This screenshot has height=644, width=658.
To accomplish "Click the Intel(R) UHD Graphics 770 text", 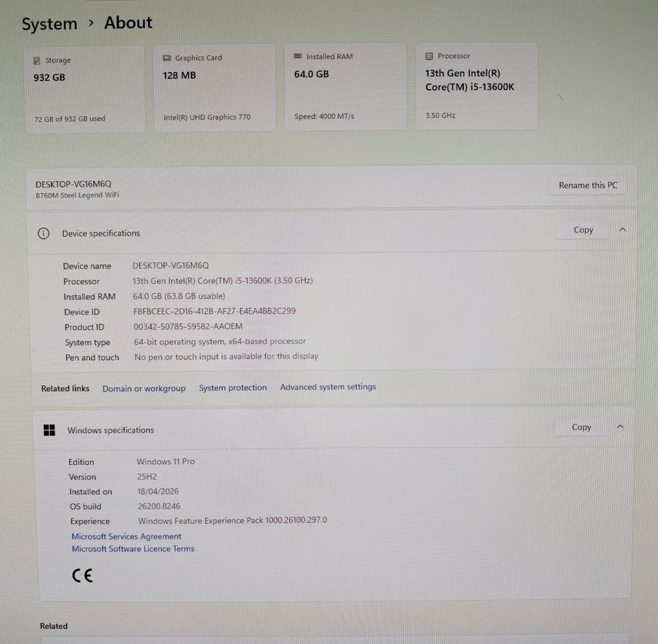I will click(207, 117).
